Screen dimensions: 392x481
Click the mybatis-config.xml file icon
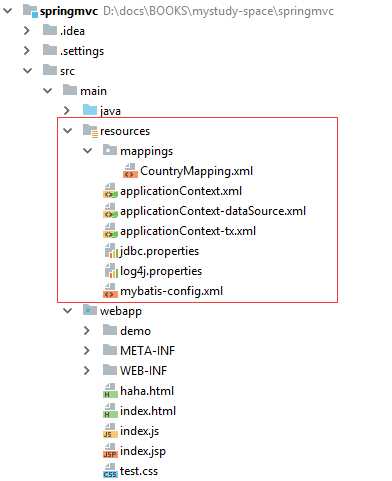[110, 291]
